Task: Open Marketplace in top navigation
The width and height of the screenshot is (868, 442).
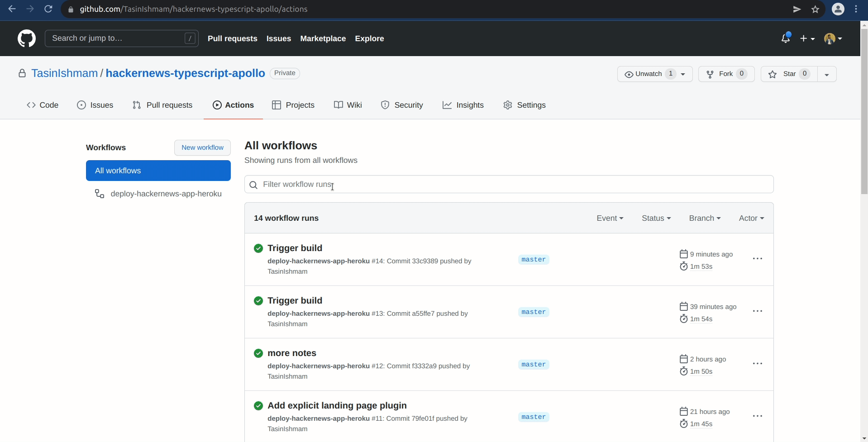Action: [x=323, y=38]
